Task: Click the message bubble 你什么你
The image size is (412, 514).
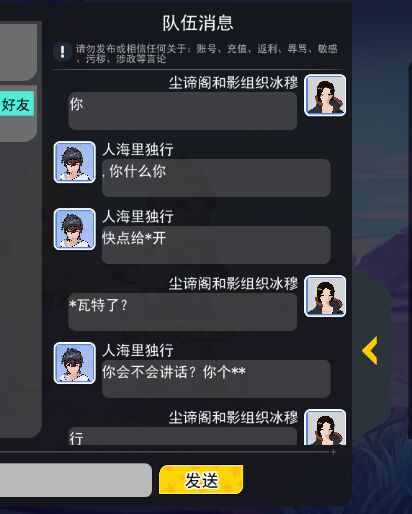Action: [x=216, y=178]
